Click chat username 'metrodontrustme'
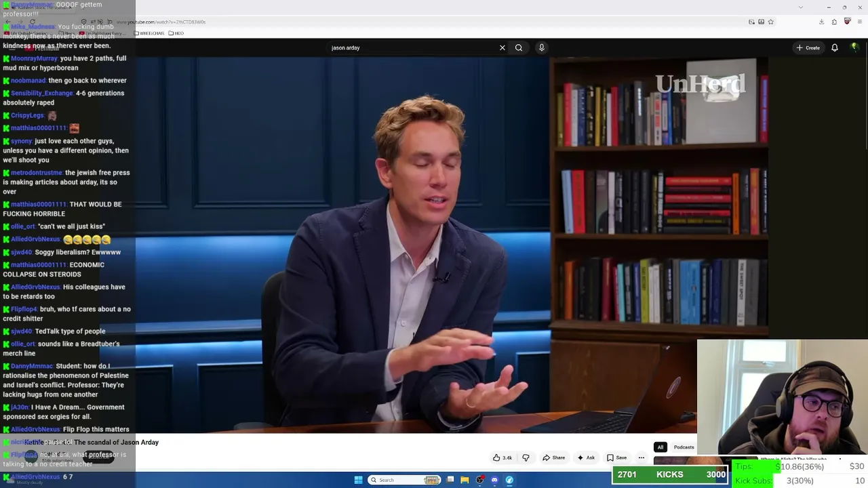Screen dimensions: 868x488 pyautogui.click(x=37, y=173)
